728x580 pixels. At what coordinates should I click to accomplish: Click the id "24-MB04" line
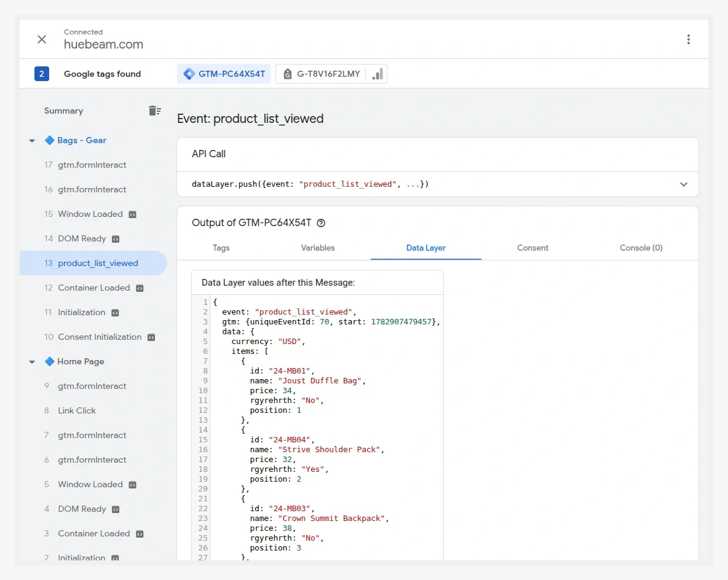pyautogui.click(x=282, y=439)
